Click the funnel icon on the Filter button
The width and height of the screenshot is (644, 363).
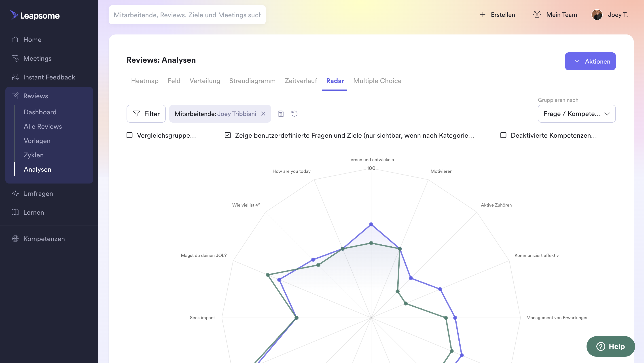(x=136, y=114)
